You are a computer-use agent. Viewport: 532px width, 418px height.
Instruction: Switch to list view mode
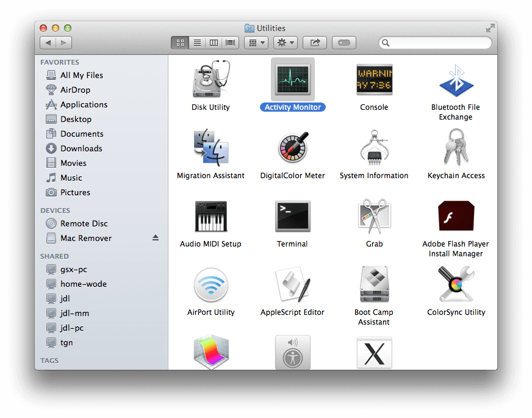coord(197,43)
